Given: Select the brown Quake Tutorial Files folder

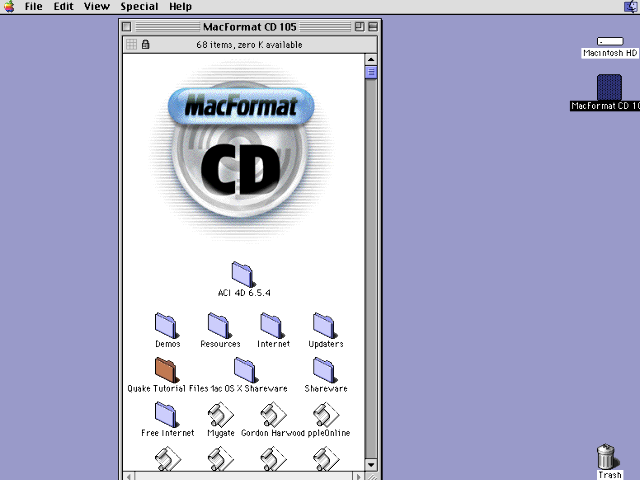Looking at the screenshot, I should click(x=166, y=370).
